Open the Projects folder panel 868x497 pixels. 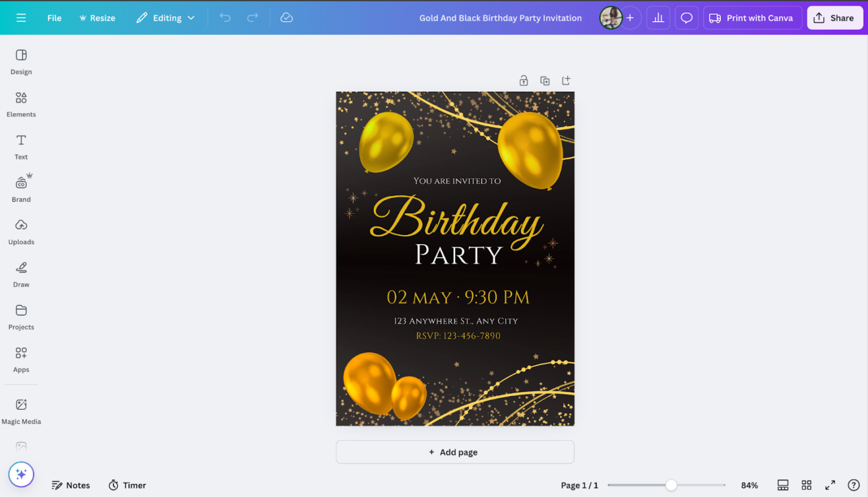(x=21, y=317)
